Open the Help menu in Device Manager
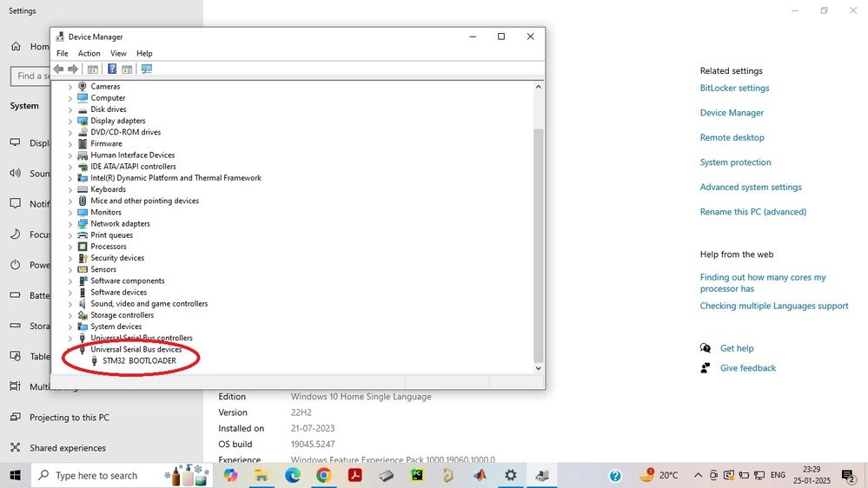This screenshot has height=488, width=868. pyautogui.click(x=144, y=53)
